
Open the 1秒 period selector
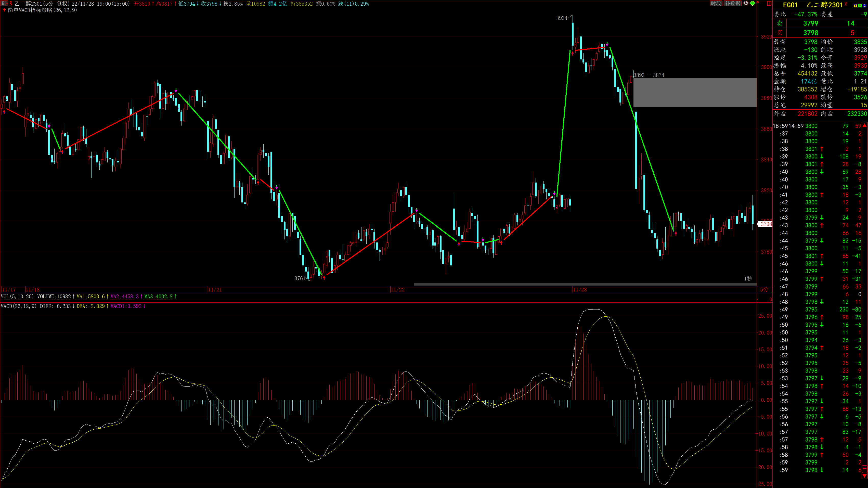(x=748, y=278)
